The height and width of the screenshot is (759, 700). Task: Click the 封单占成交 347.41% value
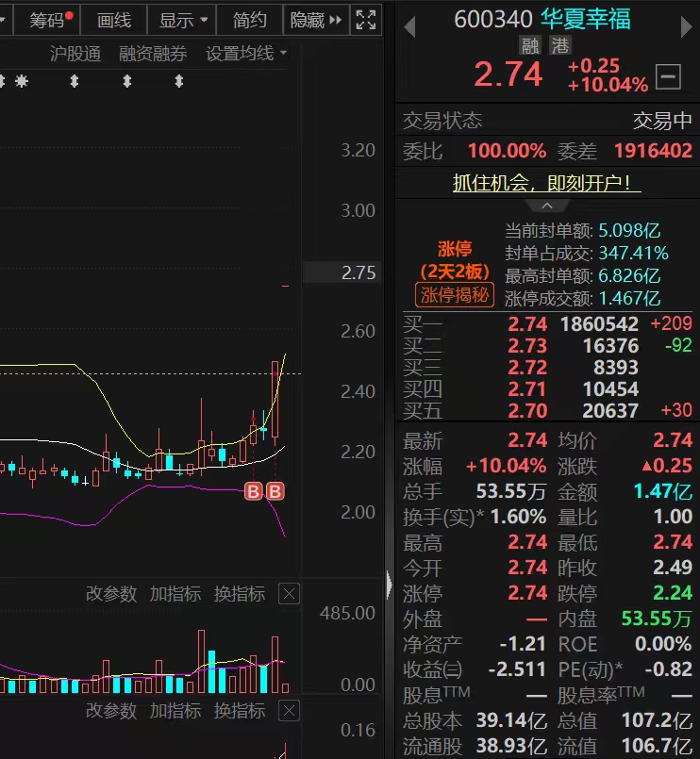click(633, 253)
